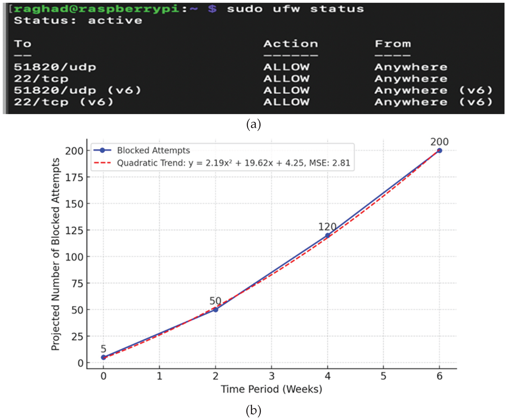Click the 'From' column header
508x420 pixels.
(393, 44)
